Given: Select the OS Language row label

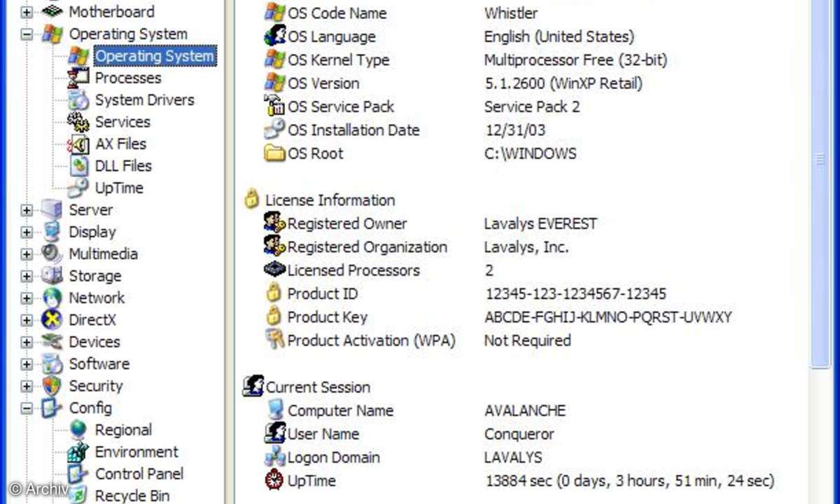Looking at the screenshot, I should (331, 36).
